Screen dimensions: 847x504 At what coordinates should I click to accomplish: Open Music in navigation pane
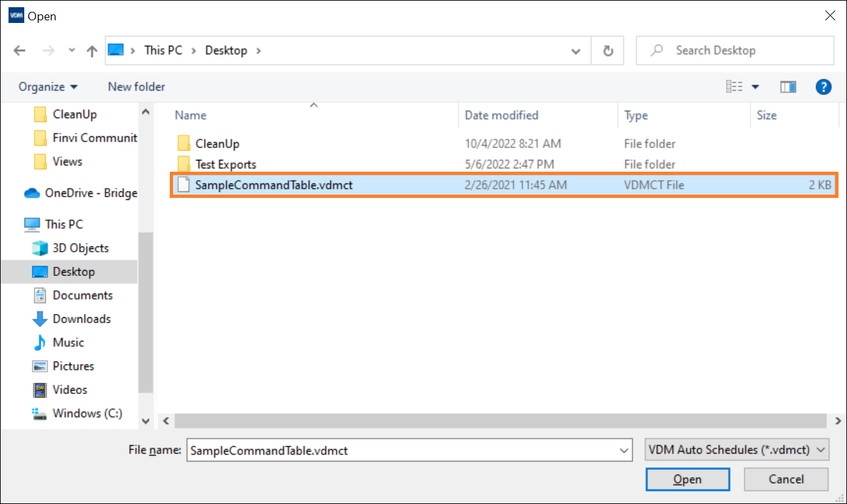[x=69, y=342]
